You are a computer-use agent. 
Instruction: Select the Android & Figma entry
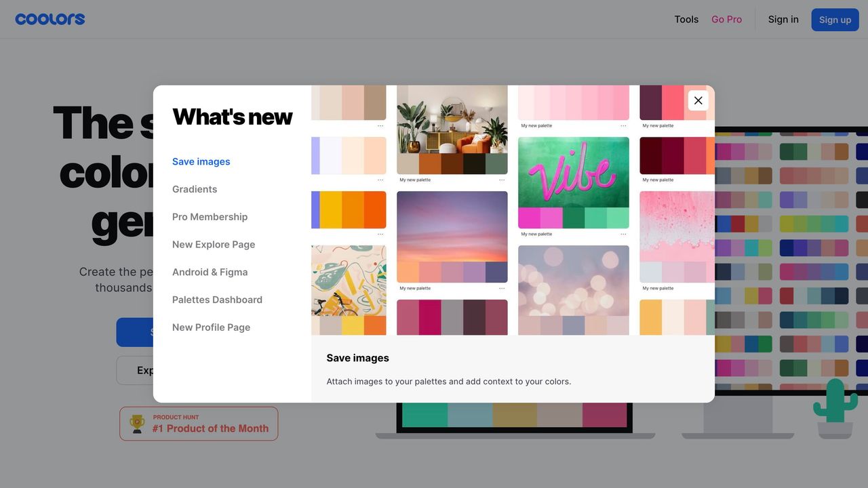(210, 272)
